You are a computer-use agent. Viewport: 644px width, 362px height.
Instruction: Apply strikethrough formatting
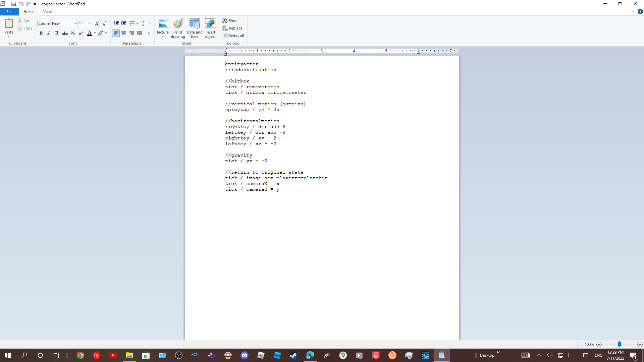point(65,33)
